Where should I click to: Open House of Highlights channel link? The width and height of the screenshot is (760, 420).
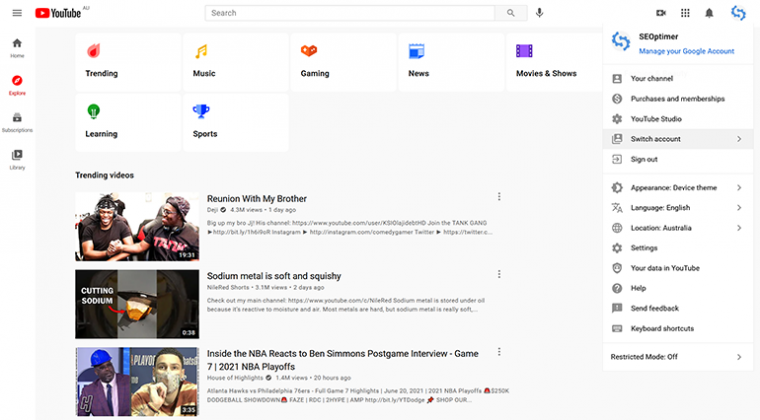coord(235,378)
